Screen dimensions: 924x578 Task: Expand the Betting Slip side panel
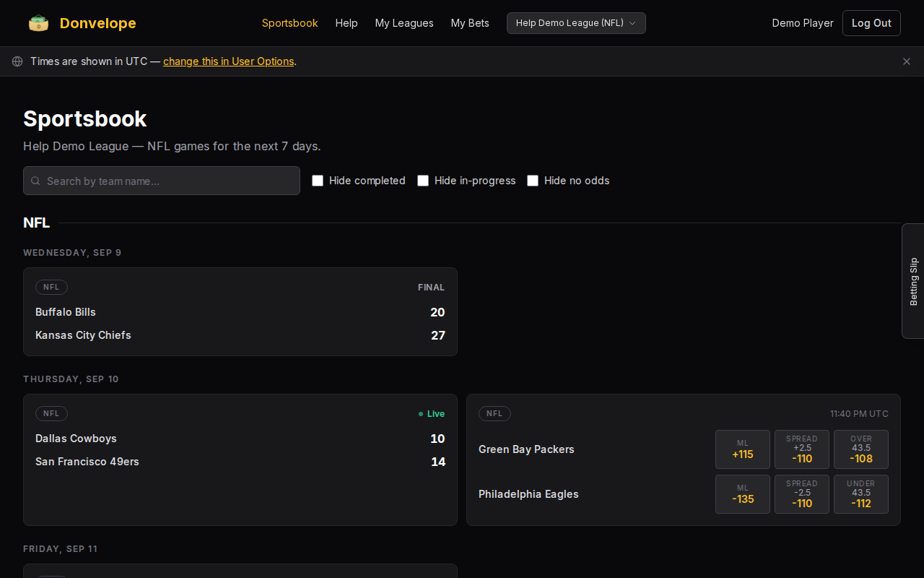913,281
